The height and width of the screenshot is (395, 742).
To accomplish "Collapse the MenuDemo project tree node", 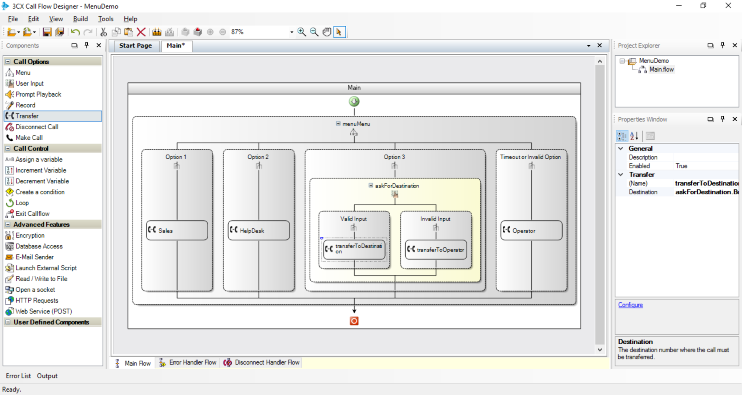I will point(622,61).
